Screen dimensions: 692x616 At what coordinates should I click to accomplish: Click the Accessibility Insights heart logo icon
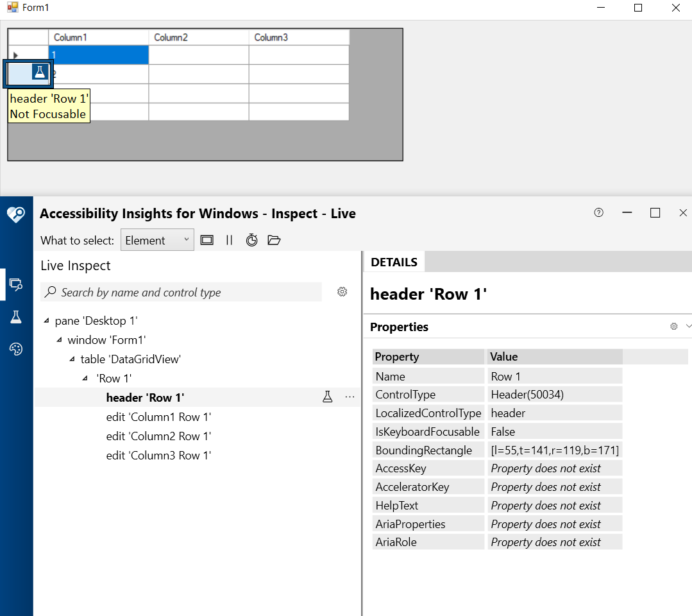[x=16, y=214]
